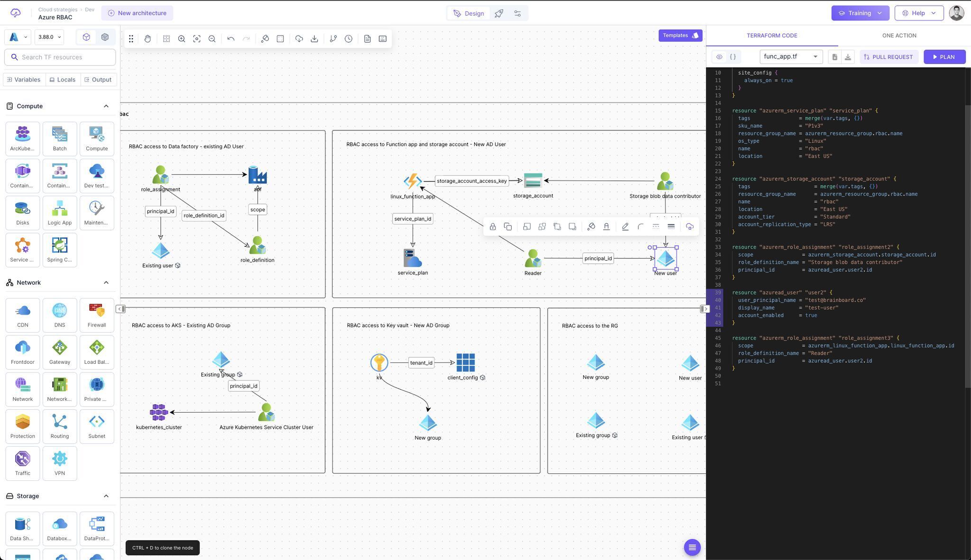Zoom in using the magnifier plus icon
Image resolution: width=971 pixels, height=560 pixels.
[182, 38]
